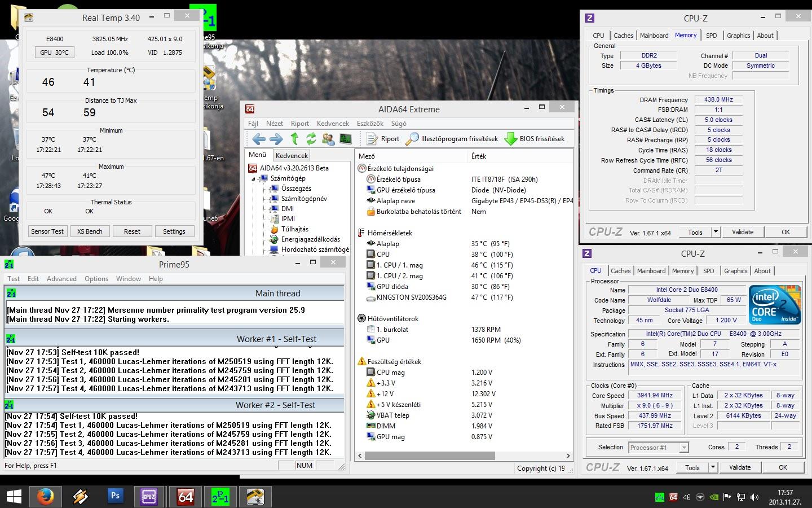Viewport: 812px width, 508px height.
Task: Open the Eszközök menu in AIDA64
Action: tap(370, 124)
